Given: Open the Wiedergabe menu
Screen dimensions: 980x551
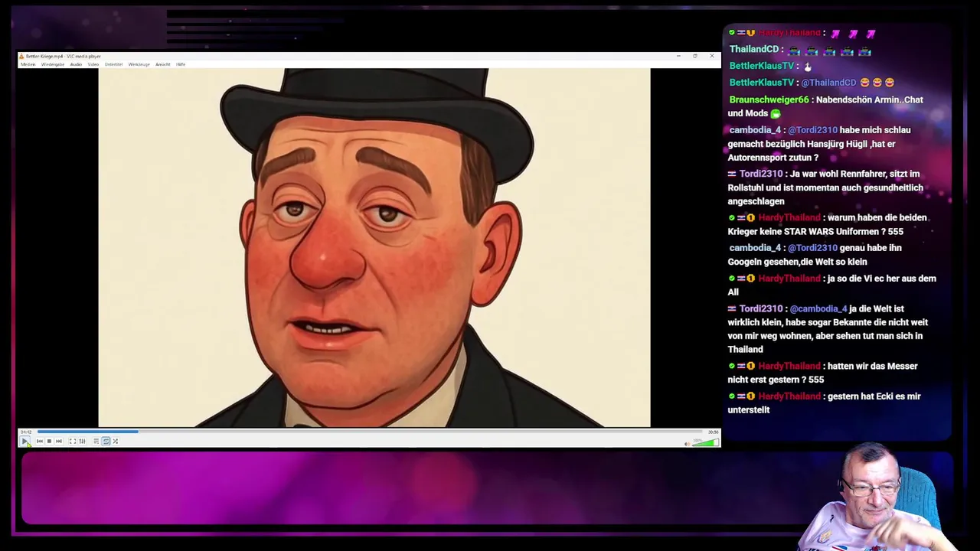Looking at the screenshot, I should [x=53, y=64].
